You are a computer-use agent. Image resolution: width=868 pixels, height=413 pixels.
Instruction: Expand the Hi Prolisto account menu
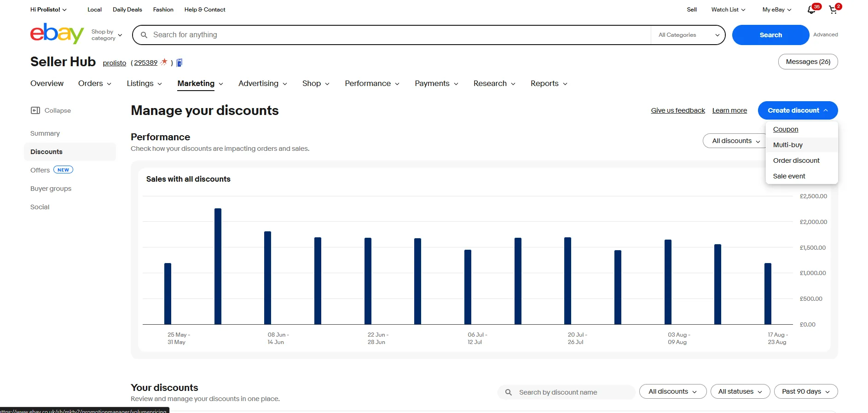tap(48, 10)
